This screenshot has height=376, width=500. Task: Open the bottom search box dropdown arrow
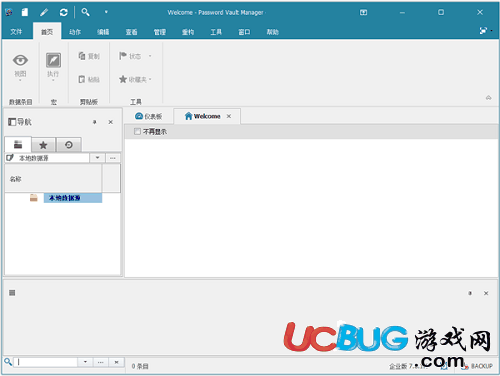pos(85,362)
